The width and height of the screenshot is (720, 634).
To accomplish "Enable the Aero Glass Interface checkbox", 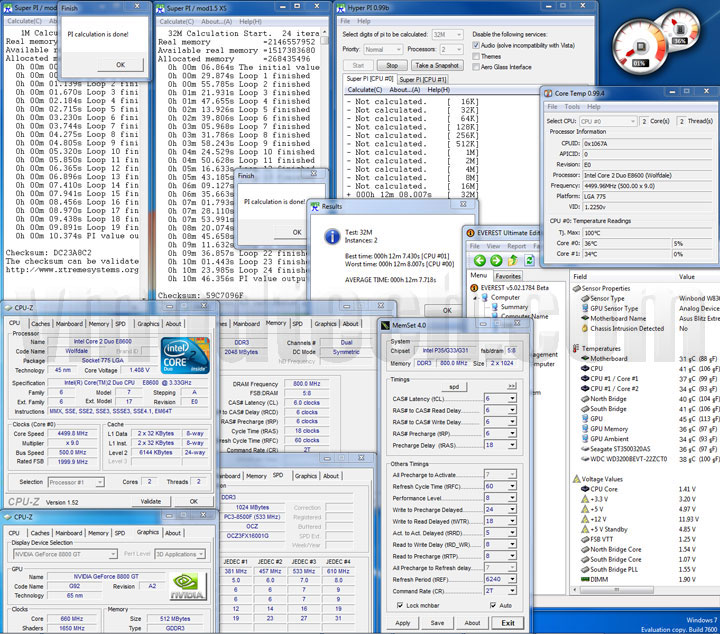I will pyautogui.click(x=476, y=67).
